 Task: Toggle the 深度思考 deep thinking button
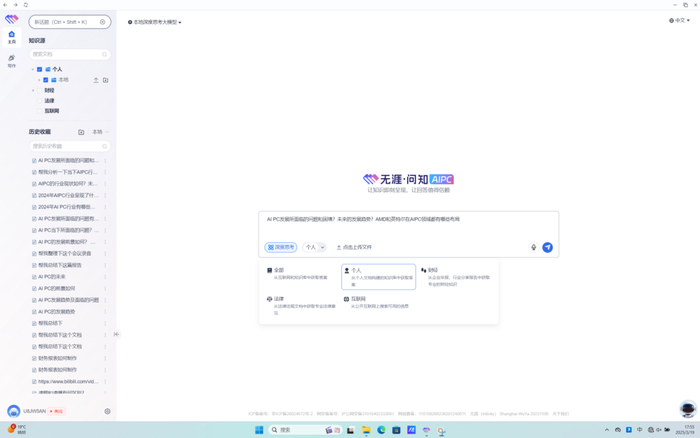tap(281, 247)
